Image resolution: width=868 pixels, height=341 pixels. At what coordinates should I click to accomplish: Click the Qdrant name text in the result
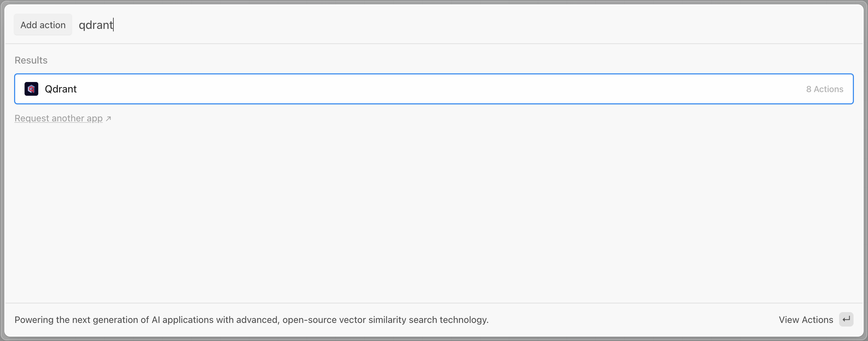click(61, 89)
